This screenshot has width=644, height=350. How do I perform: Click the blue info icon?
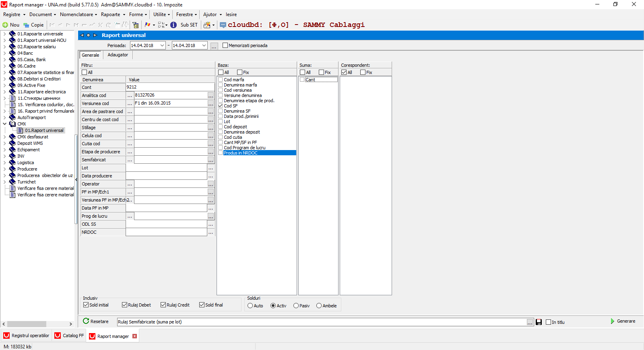click(x=173, y=25)
